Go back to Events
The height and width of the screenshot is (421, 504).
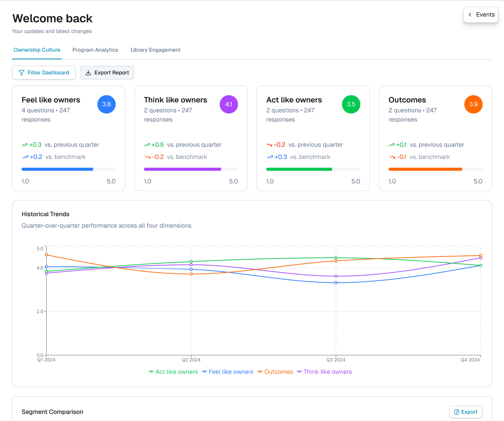click(x=481, y=15)
